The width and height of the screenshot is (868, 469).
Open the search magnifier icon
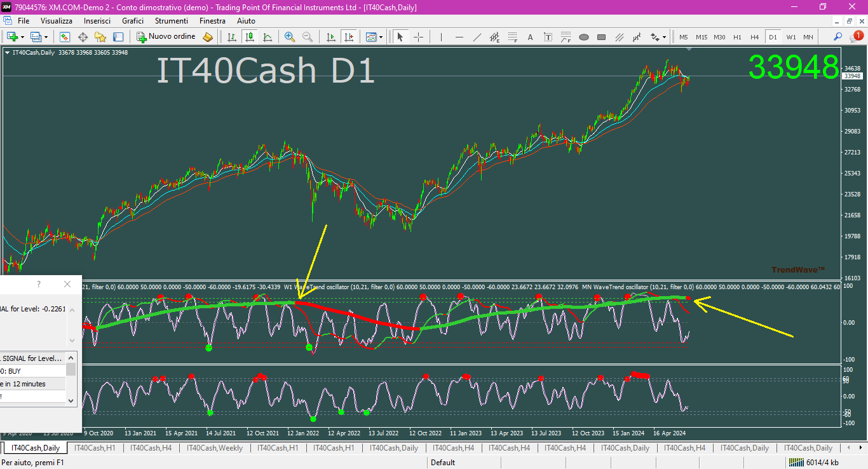point(838,37)
